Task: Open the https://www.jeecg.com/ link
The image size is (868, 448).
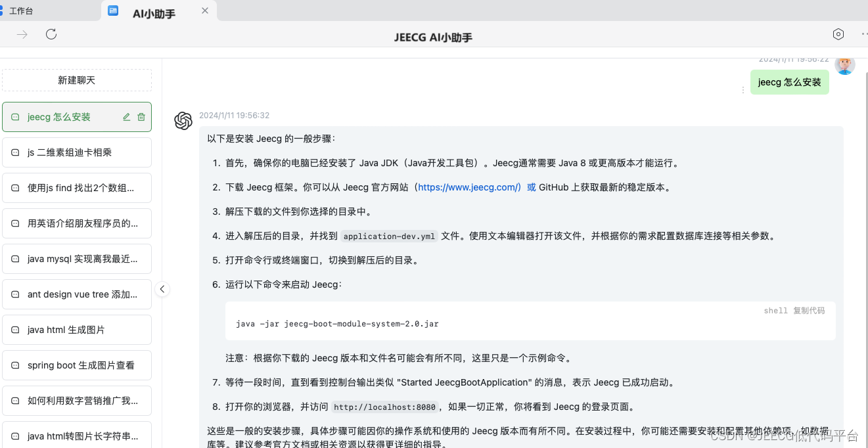Action: (x=468, y=187)
